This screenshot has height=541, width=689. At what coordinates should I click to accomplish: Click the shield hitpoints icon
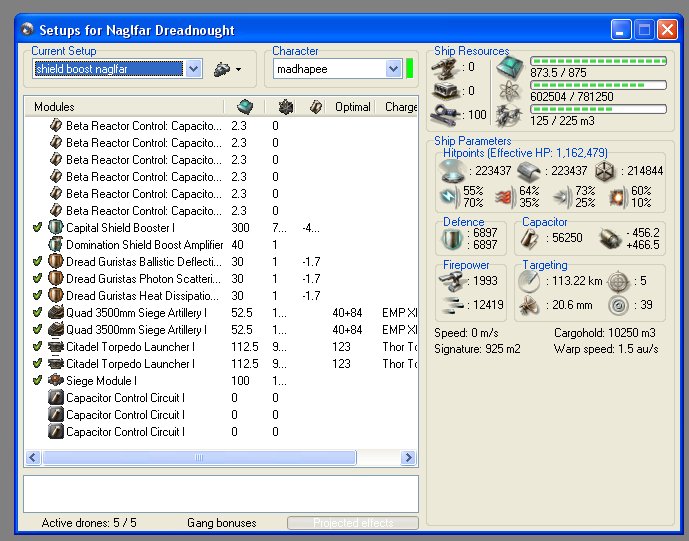click(453, 170)
